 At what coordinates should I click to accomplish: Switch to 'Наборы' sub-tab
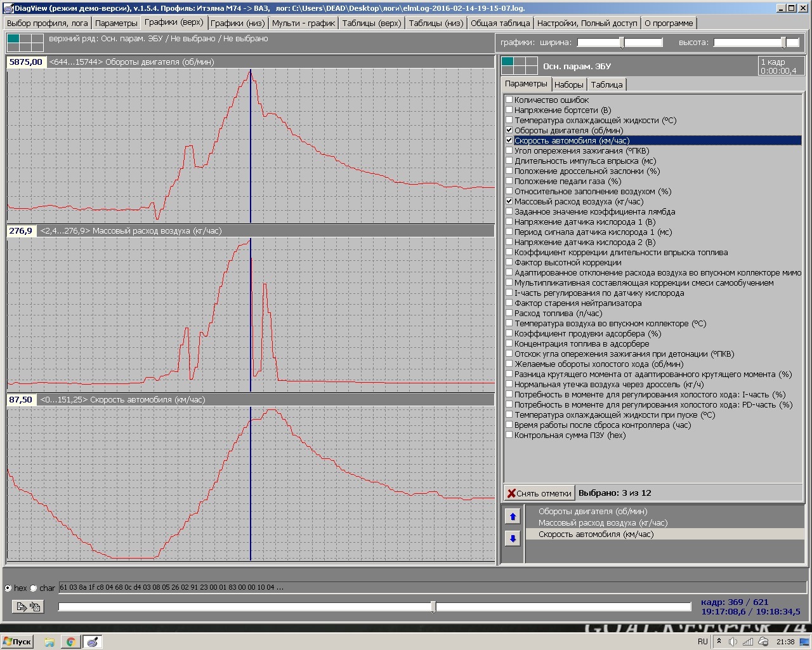(568, 84)
